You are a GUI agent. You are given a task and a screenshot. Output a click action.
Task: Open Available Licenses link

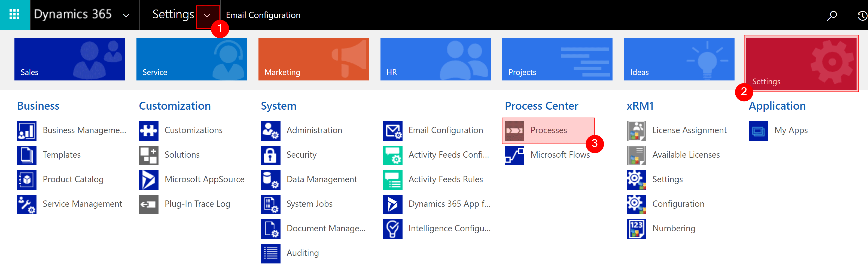pyautogui.click(x=686, y=155)
